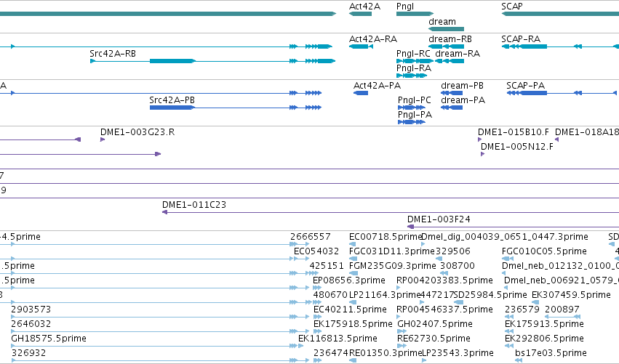Viewport: 619px width, 364px height.
Task: Open the FGC010C05.5prime EST label
Action: tap(544, 251)
